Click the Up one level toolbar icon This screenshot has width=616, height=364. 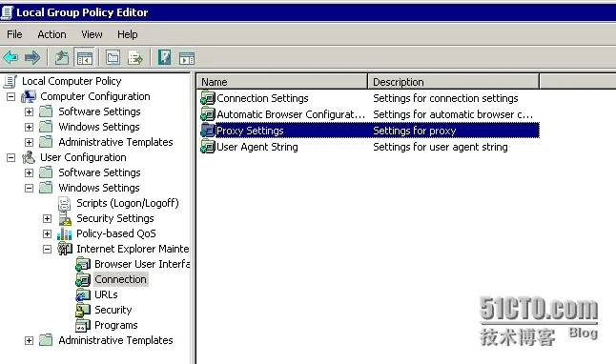tap(61, 58)
